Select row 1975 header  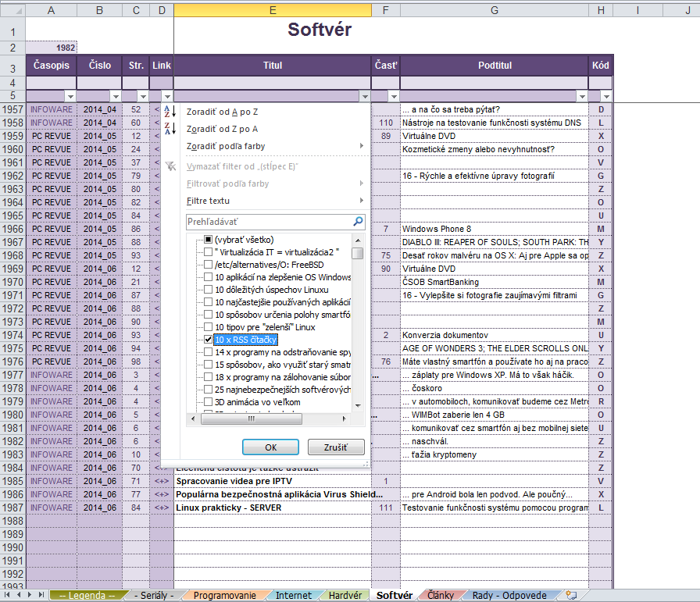pyautogui.click(x=12, y=348)
